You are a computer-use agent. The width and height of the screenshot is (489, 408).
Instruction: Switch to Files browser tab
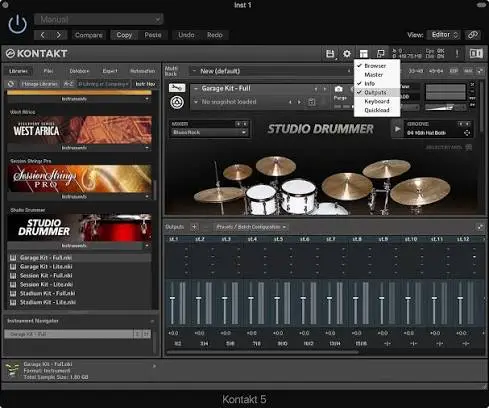[x=48, y=71]
